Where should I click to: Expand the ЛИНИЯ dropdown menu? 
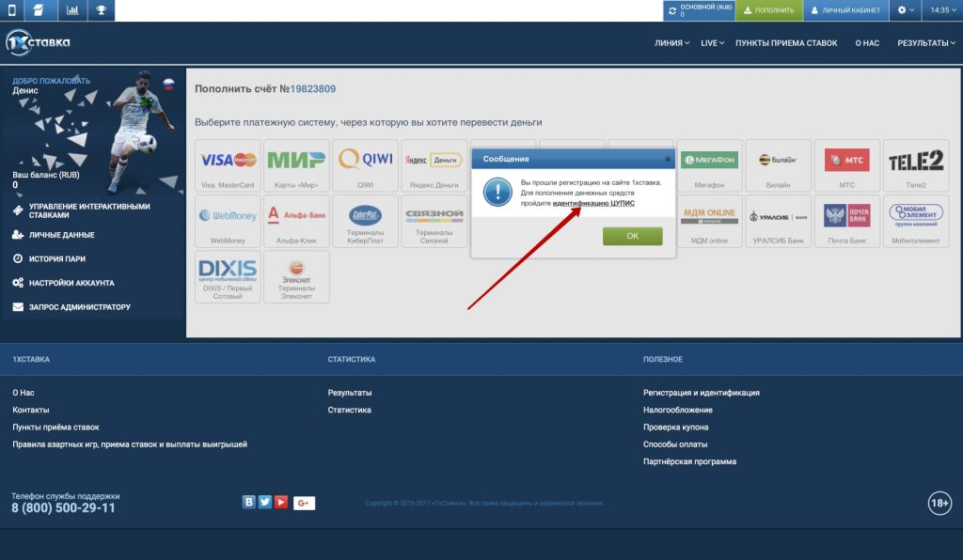[671, 43]
